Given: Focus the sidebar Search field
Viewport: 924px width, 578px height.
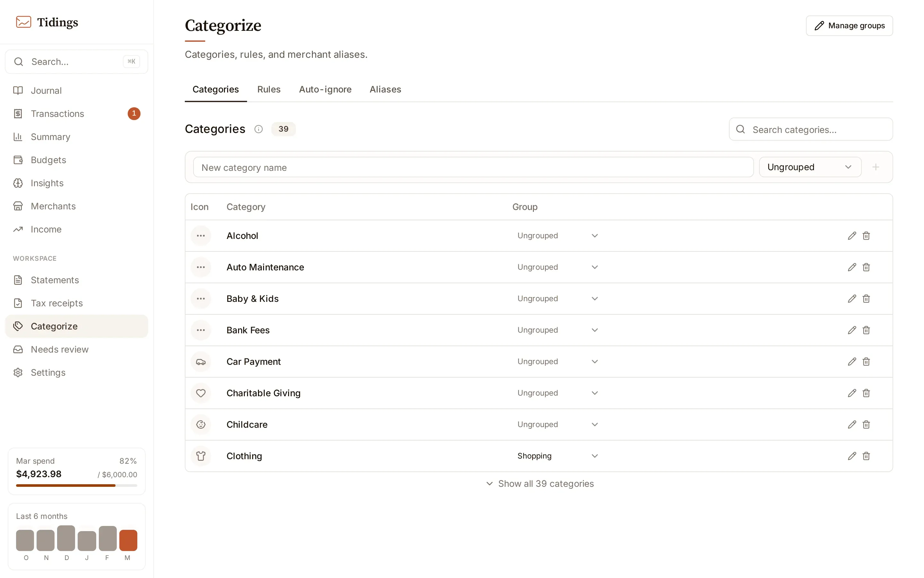Looking at the screenshot, I should (76, 62).
